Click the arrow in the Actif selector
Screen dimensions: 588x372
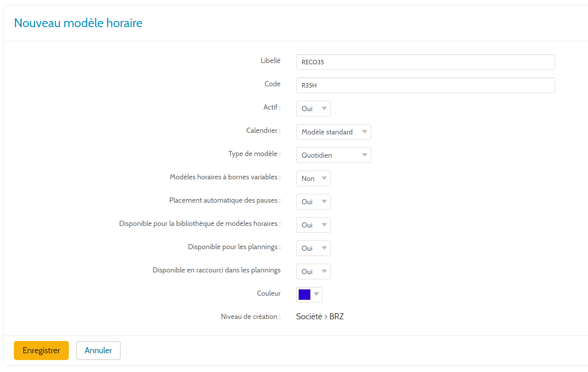[324, 109]
